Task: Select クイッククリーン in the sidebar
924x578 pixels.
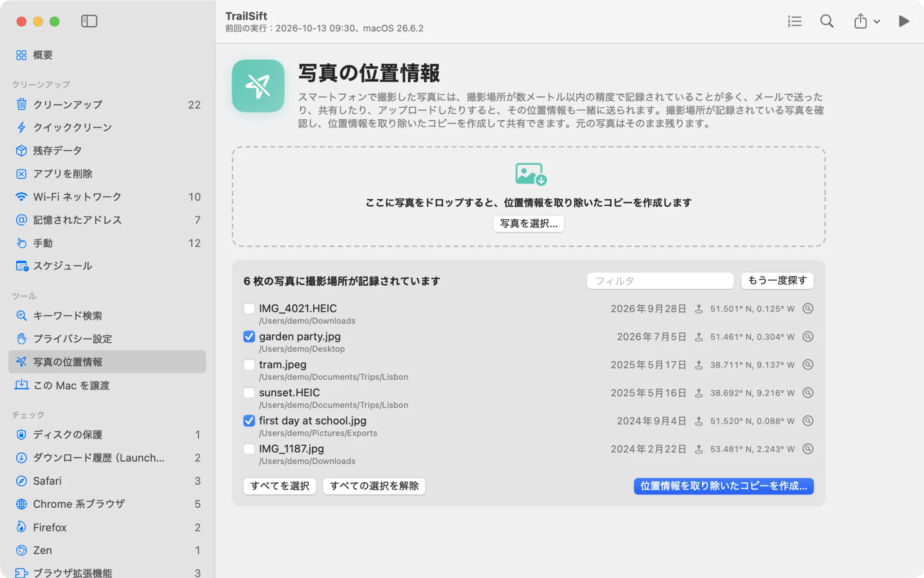Action: point(107,128)
